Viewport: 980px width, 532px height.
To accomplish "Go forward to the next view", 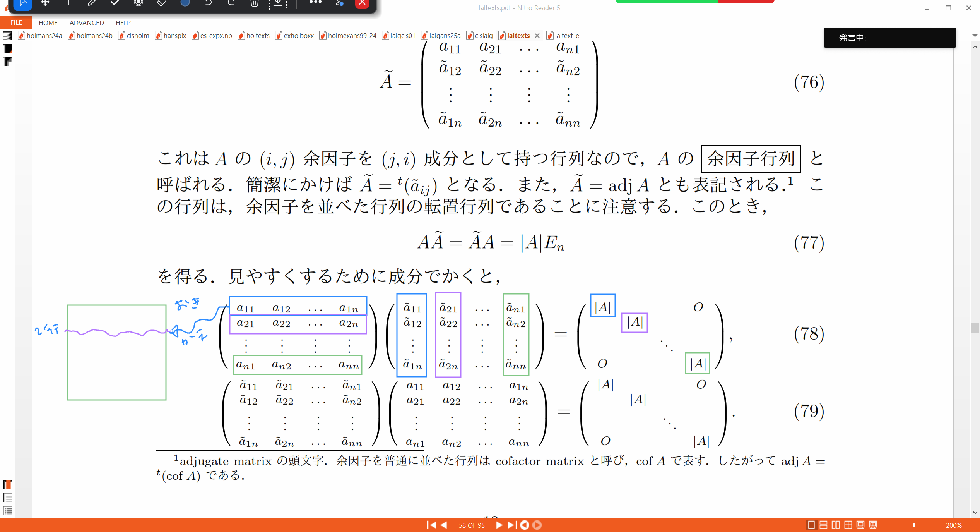I will tap(537, 525).
